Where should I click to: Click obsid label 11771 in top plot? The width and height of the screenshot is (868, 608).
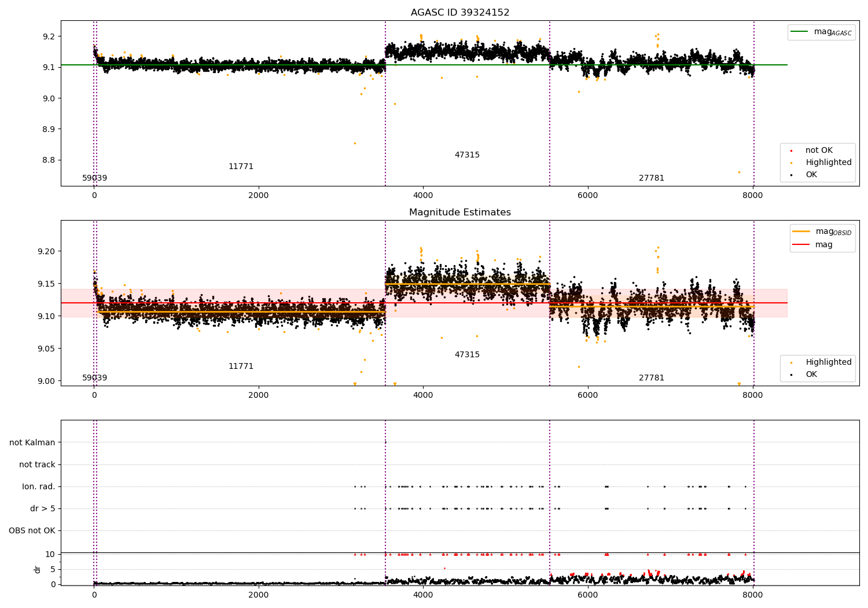point(241,167)
